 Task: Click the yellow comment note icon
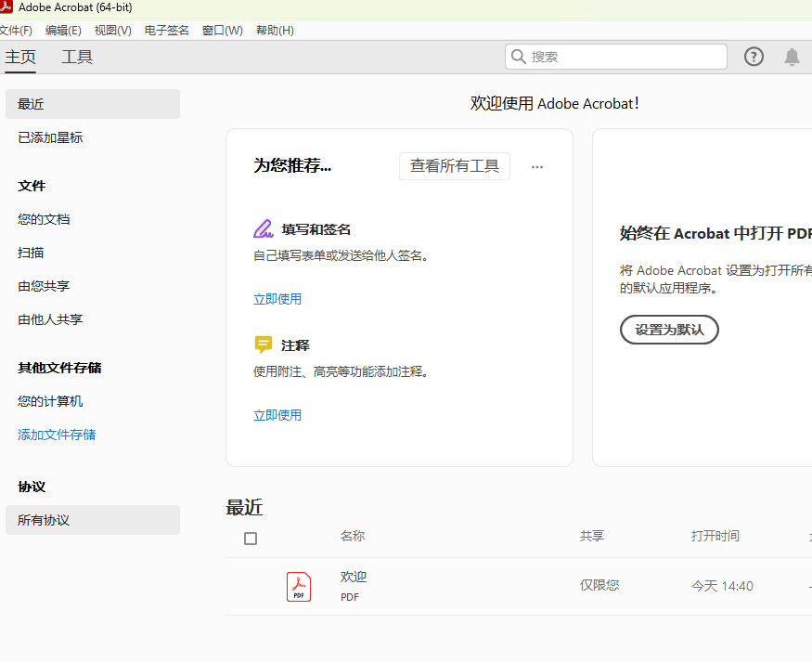(263, 344)
